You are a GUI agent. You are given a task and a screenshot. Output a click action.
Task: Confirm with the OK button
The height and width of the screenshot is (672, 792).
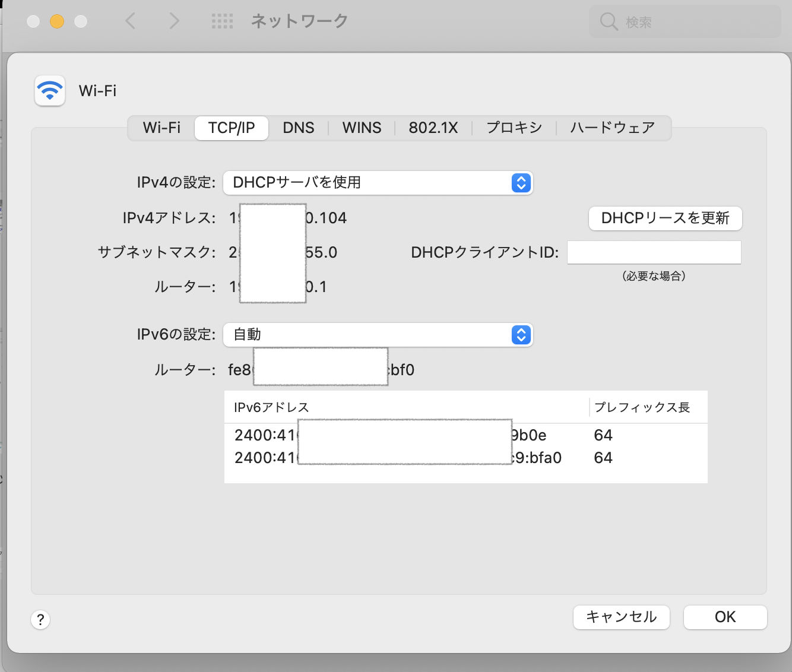click(725, 617)
